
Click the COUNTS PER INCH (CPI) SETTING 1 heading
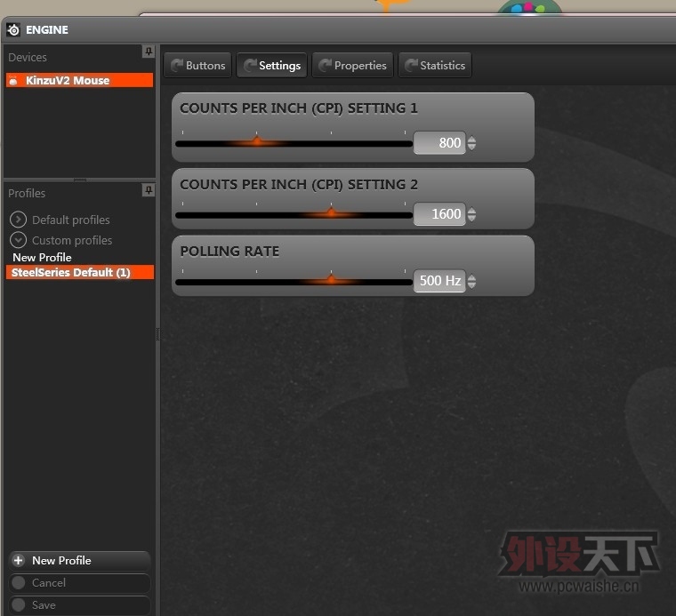pos(299,108)
